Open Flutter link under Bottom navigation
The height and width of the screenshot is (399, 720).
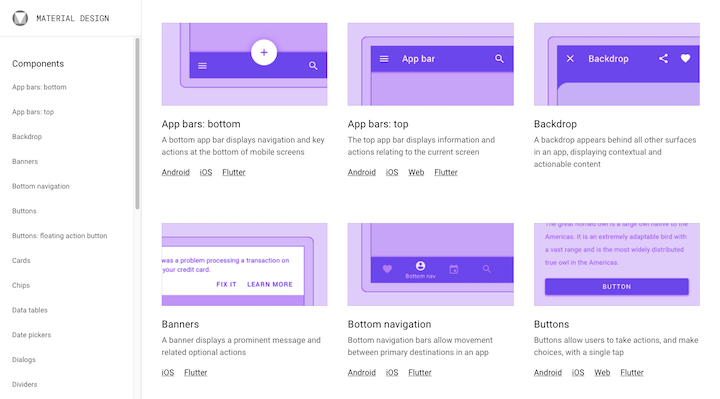pos(420,372)
